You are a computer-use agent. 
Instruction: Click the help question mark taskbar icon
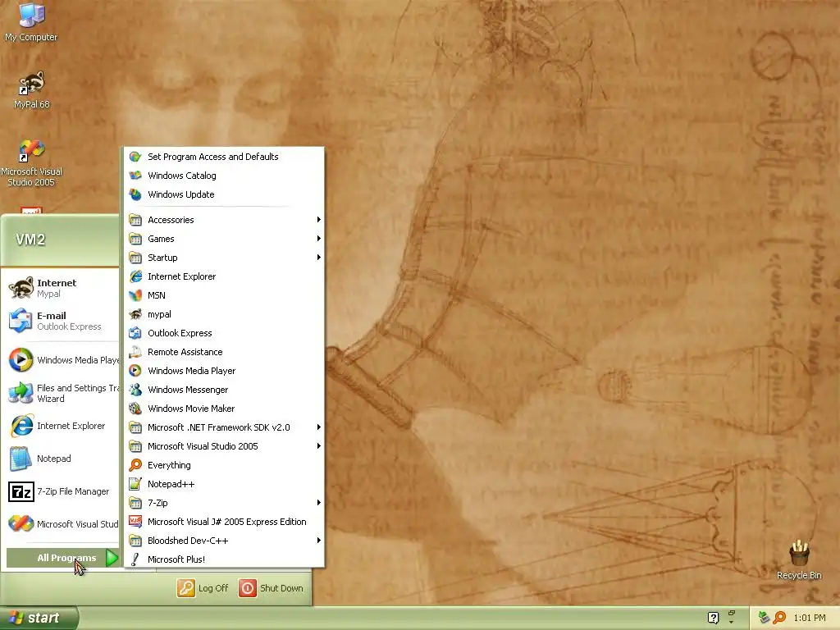point(713,618)
